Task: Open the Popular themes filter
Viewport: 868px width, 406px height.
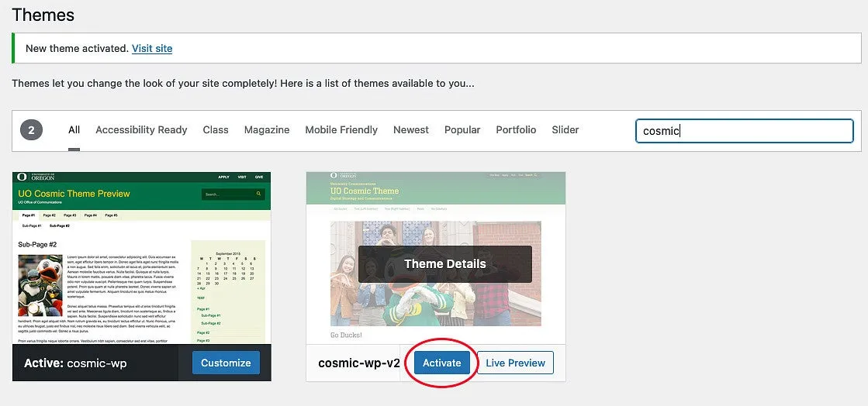Action: 462,130
